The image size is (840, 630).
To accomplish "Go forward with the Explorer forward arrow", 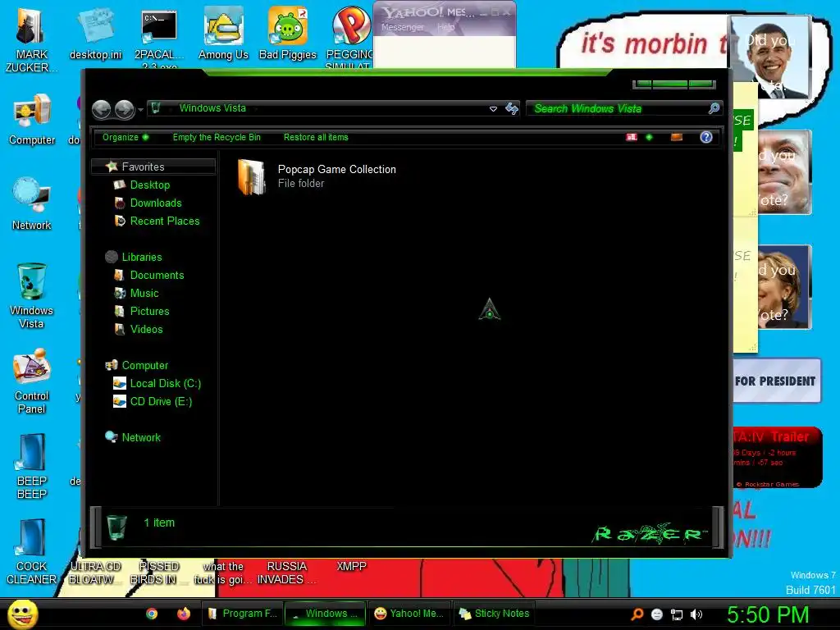I will 125,109.
